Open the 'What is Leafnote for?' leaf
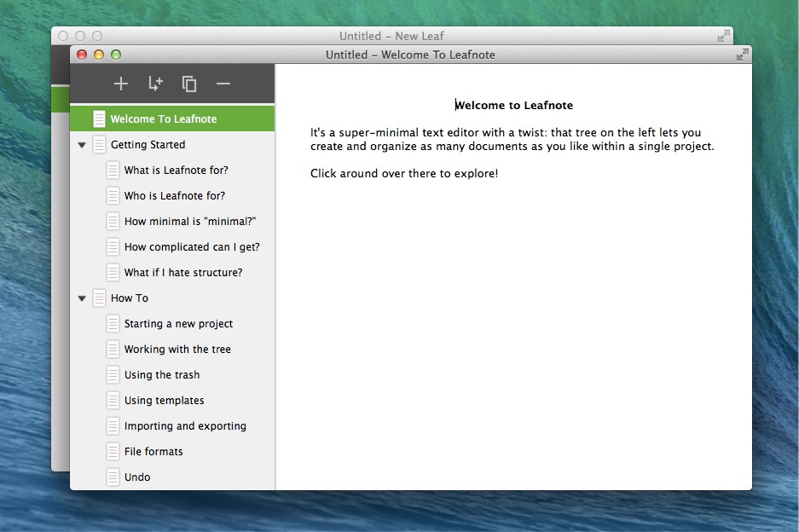 (x=172, y=171)
